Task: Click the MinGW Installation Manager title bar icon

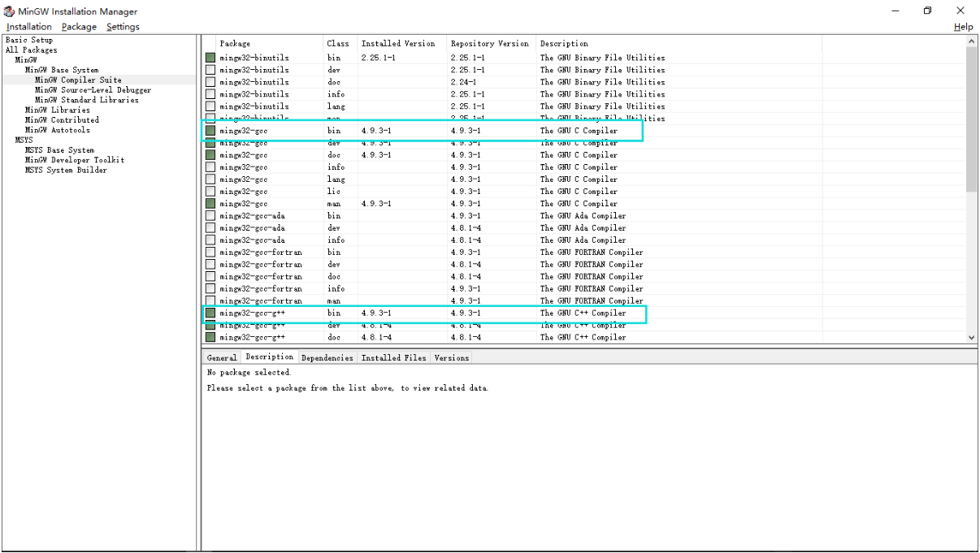Action: coord(10,11)
